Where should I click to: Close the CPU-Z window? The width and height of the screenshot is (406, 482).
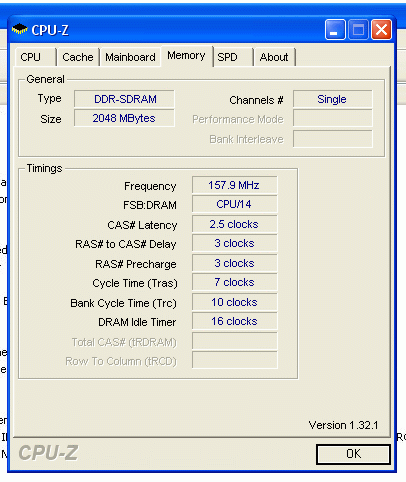[381, 30]
